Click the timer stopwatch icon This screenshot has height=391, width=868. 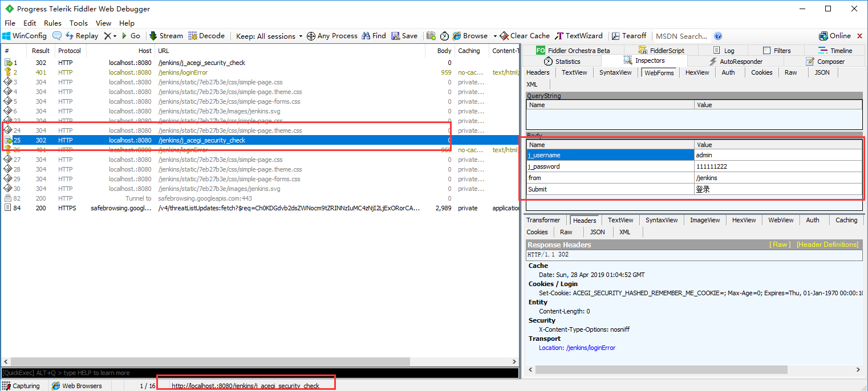point(444,36)
